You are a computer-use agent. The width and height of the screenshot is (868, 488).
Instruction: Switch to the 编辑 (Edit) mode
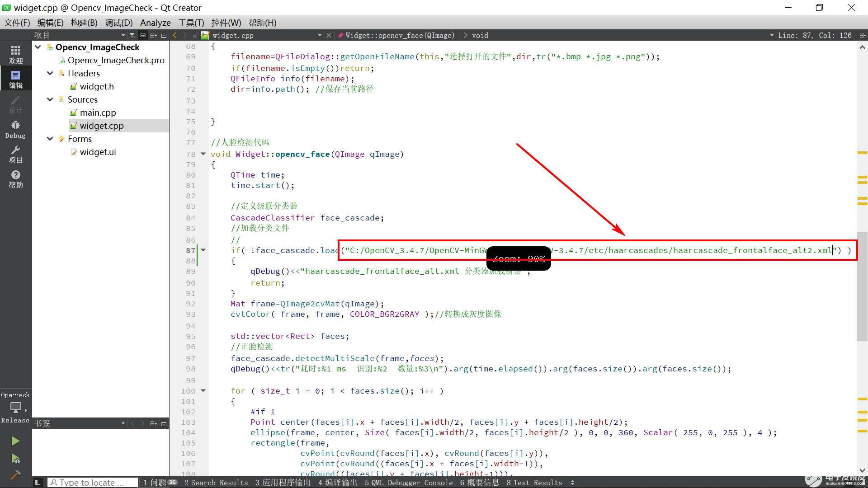click(x=16, y=79)
